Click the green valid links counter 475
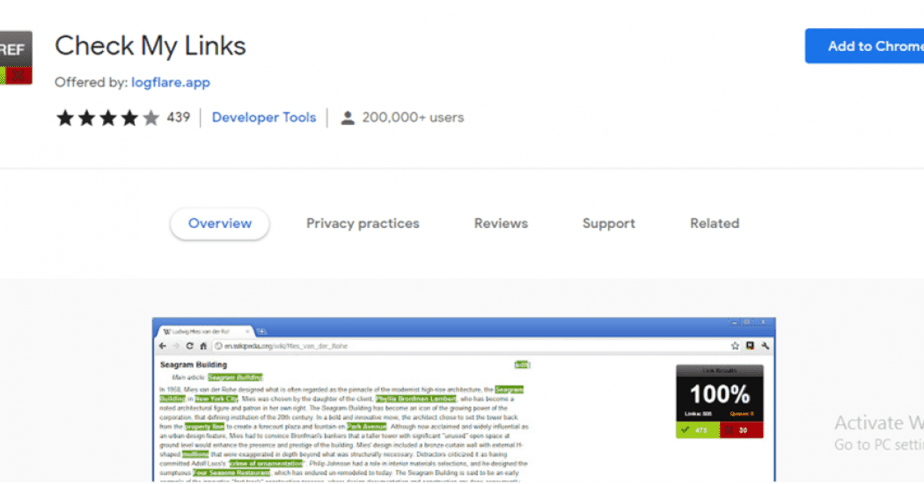Viewport: 924px width, 484px height. [697, 430]
